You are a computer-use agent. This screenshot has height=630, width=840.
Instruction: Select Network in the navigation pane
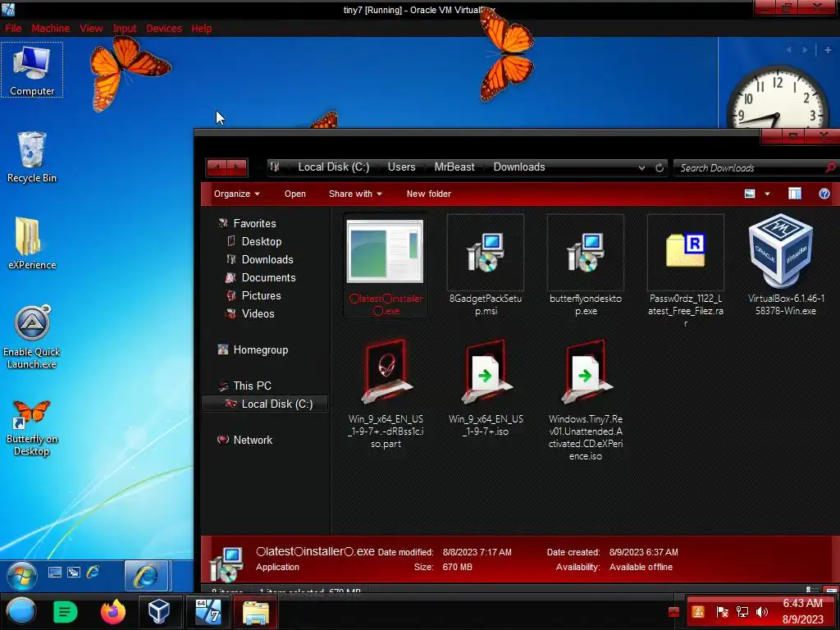point(253,440)
